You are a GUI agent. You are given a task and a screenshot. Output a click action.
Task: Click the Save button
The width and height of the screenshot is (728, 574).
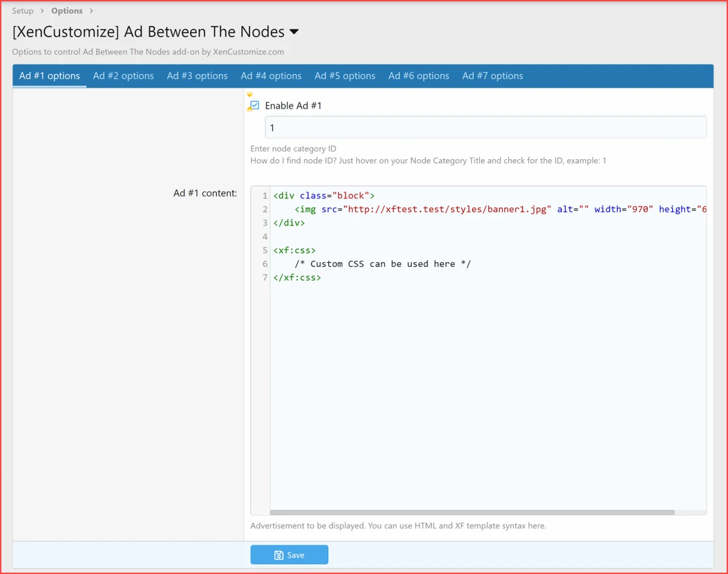(289, 555)
